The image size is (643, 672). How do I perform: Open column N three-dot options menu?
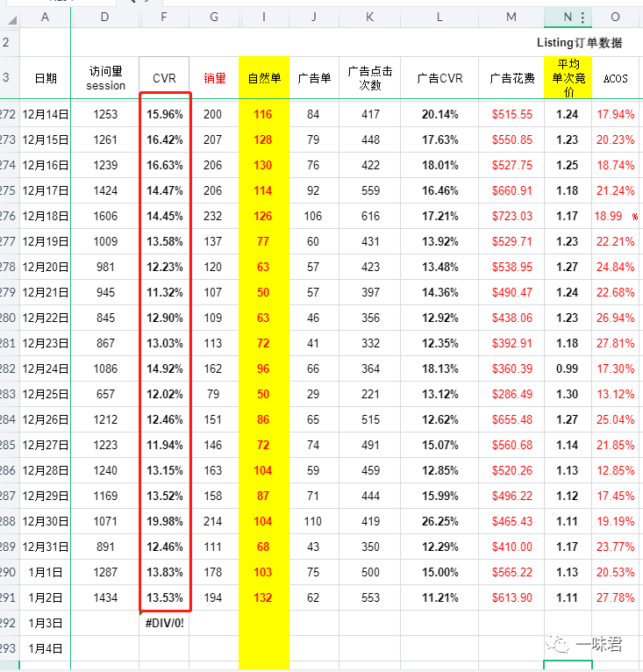[582, 17]
